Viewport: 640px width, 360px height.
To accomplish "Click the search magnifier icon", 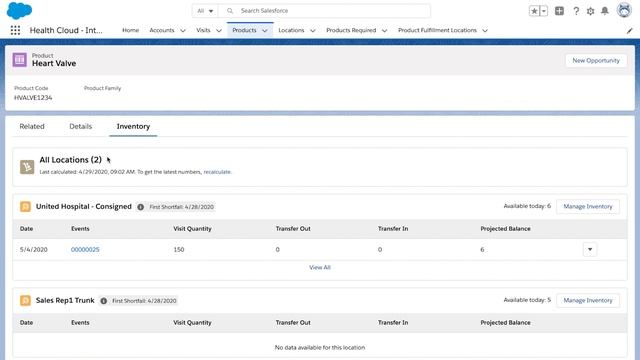I will point(230,11).
